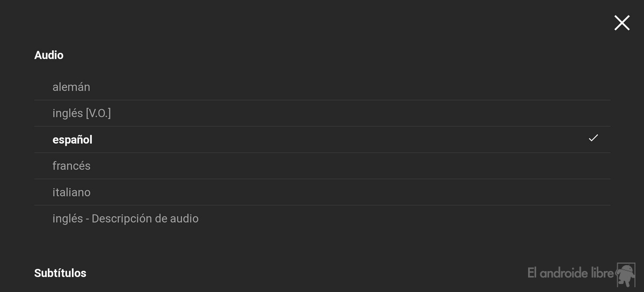
Task: Change audio to German (alemán)
Action: pyautogui.click(x=322, y=87)
